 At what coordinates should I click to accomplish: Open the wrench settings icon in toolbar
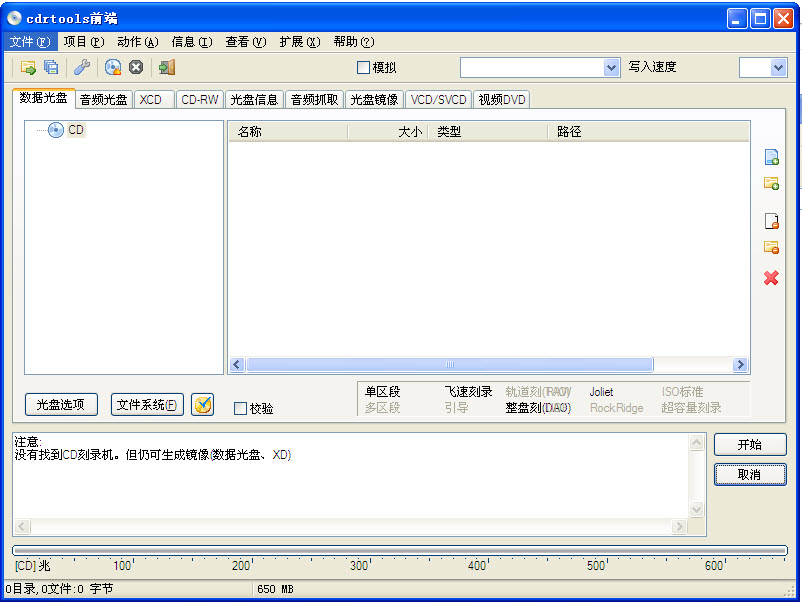point(82,67)
